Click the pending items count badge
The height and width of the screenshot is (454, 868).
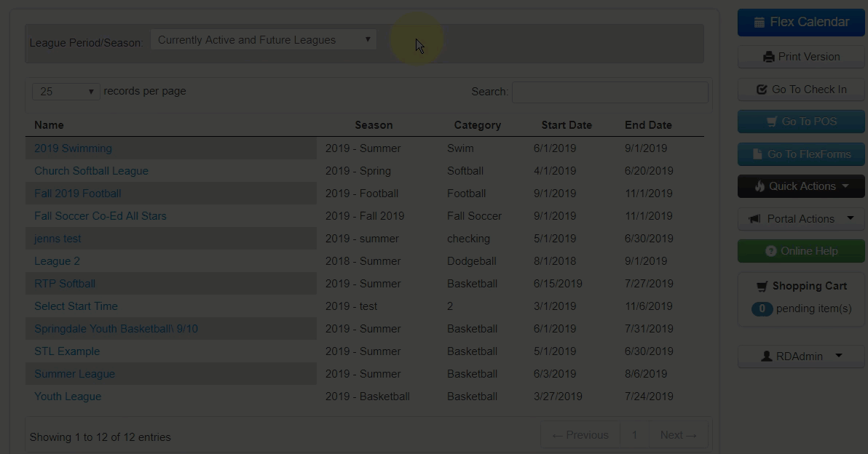coord(762,308)
